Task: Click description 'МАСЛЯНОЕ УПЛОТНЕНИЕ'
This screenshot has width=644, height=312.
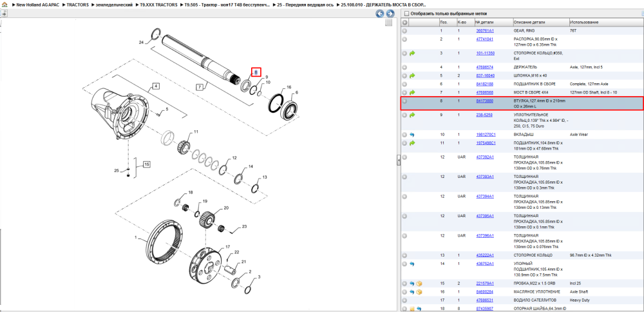Action: click(x=536, y=292)
